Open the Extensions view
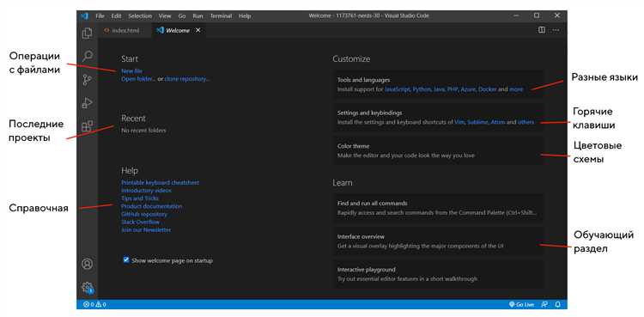This screenshot has height=317, width=644. pos(87,125)
